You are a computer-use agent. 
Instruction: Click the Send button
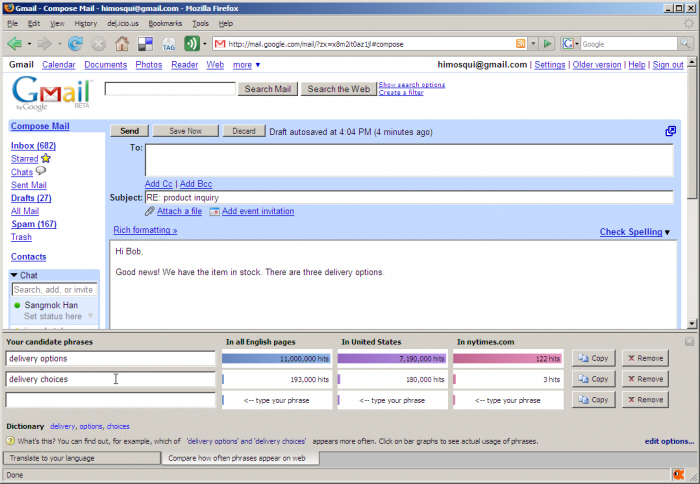coord(129,131)
